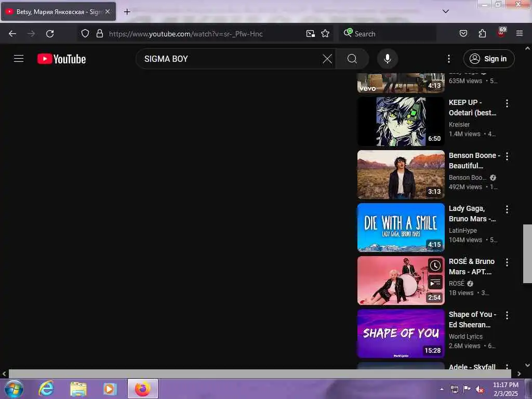Show hidden system tray icons
The image size is (532, 399).
point(442,389)
